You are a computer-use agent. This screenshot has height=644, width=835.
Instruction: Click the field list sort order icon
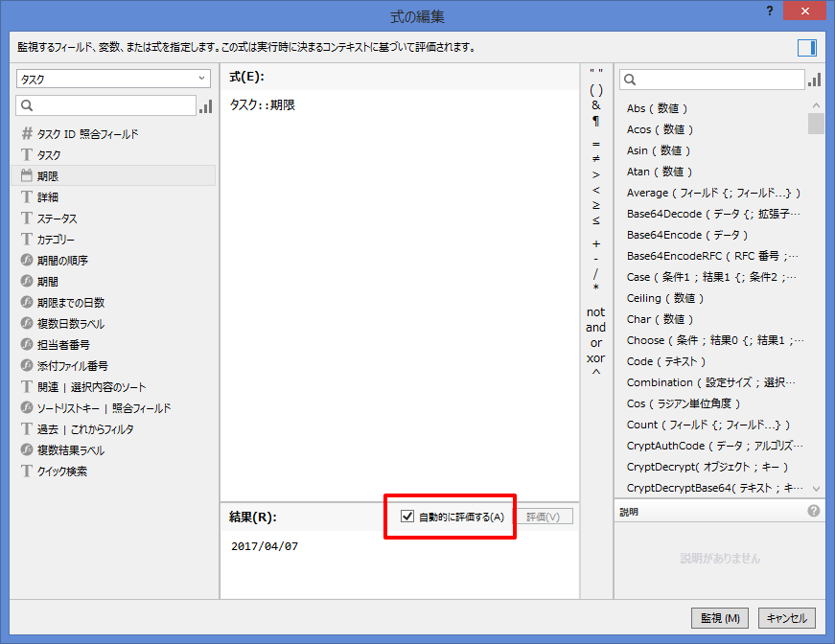205,106
